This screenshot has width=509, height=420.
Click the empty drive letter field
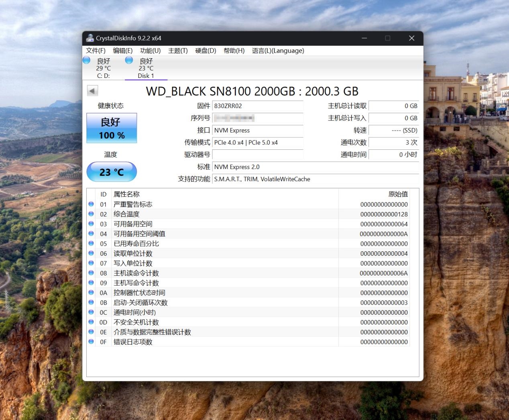click(258, 155)
